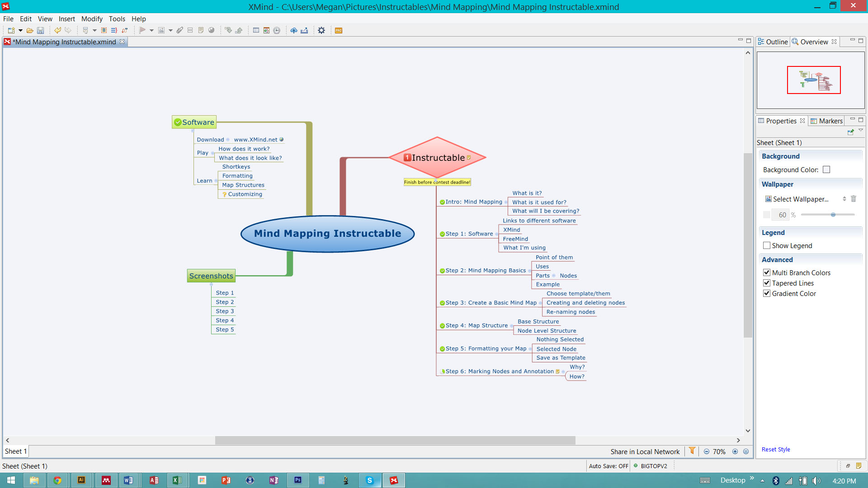Click the Undo arrow icon

point(57,30)
